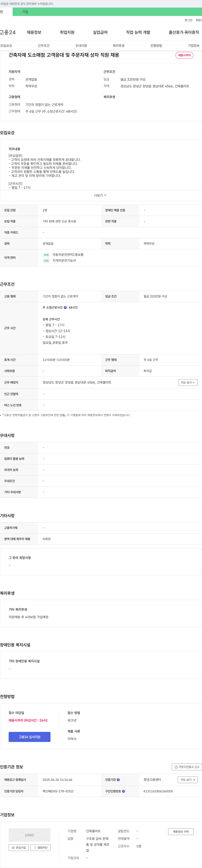Image resolution: width=202 pixels, height=868 pixels.
Task: Click 기타 판매 관련 단순 종사원 value
Action: [x=59, y=221]
